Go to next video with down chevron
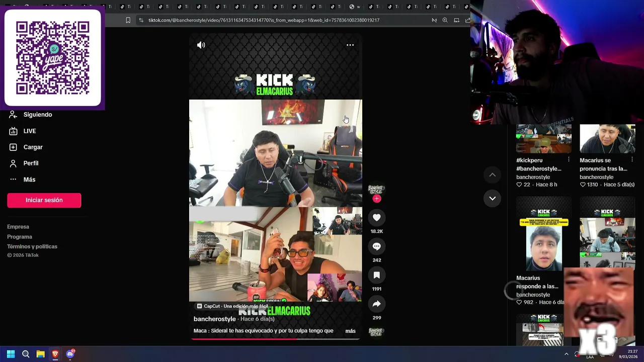644x362 pixels. point(492,199)
